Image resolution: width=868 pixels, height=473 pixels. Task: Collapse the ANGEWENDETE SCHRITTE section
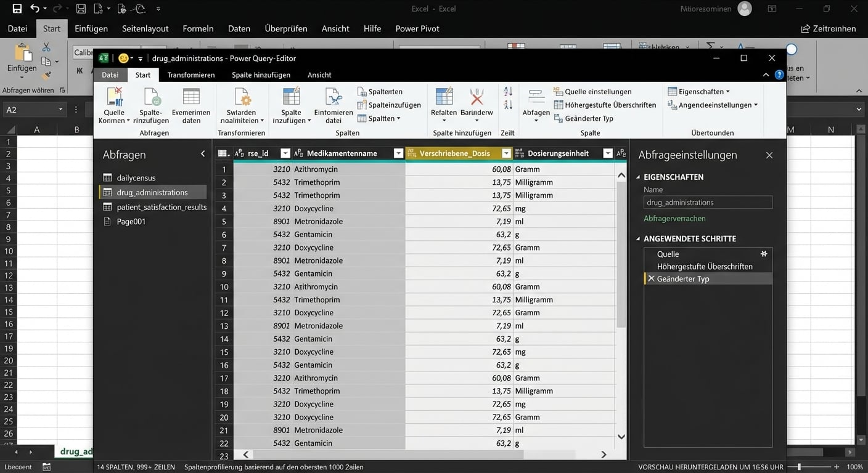click(x=639, y=239)
